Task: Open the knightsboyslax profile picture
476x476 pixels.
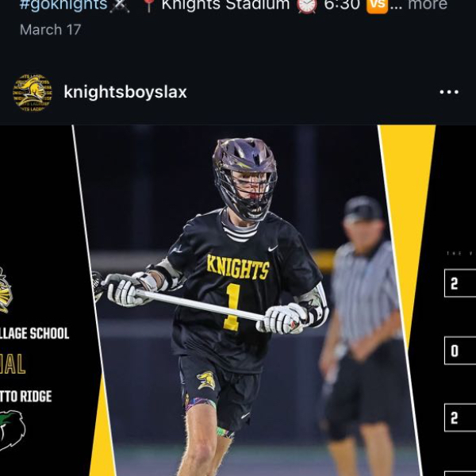Action: (33, 92)
